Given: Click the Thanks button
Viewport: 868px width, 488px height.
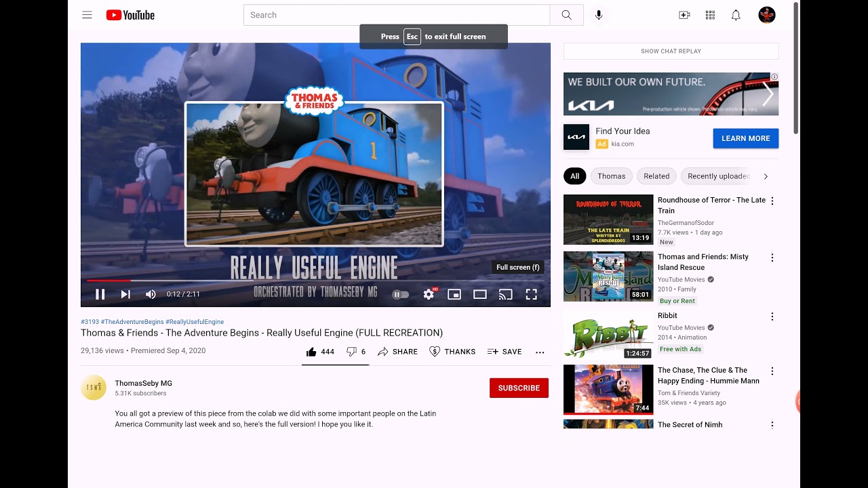Looking at the screenshot, I should click(452, 352).
